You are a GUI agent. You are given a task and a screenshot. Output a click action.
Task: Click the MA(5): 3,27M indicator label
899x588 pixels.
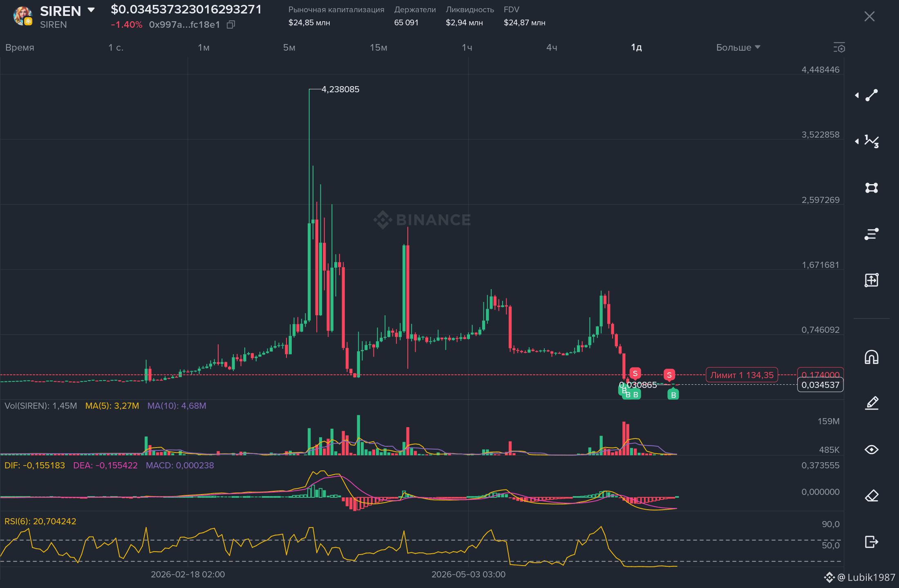coord(112,406)
